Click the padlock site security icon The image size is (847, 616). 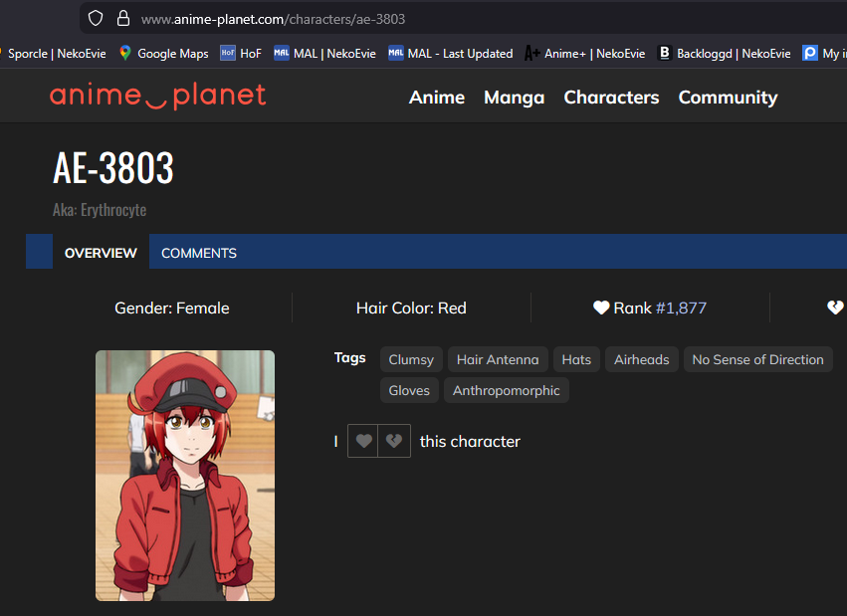coord(123,18)
